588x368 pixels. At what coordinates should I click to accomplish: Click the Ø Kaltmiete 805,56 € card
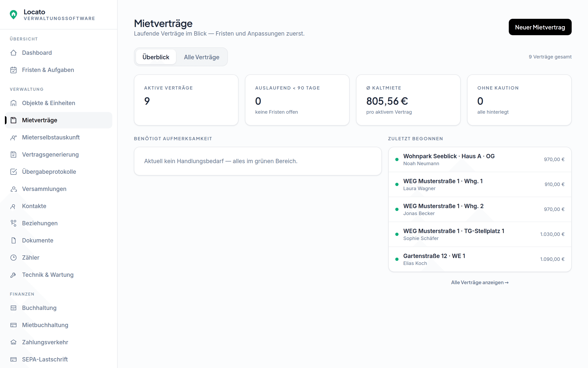[x=408, y=100]
